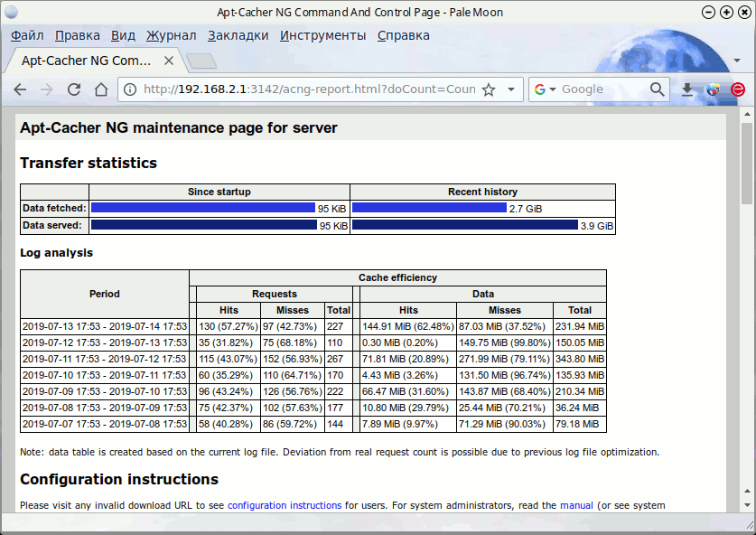
Task: Click the vertical scrollbar thumb
Action: [747, 162]
